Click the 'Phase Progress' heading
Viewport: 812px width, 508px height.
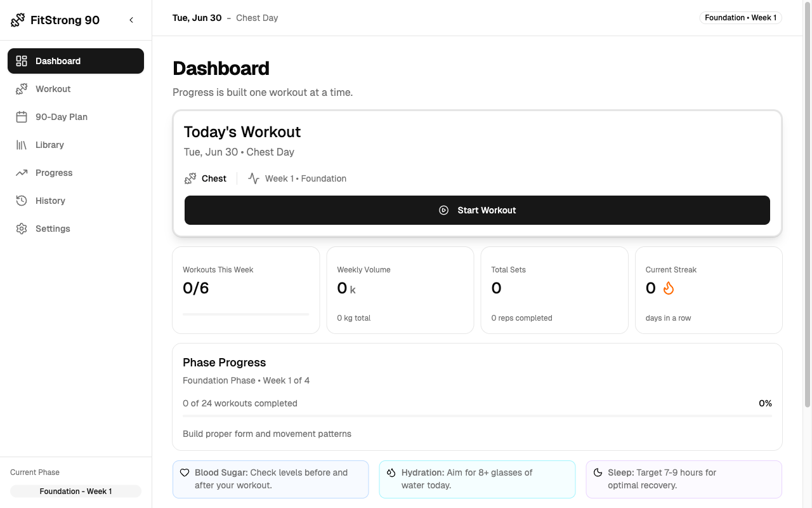pos(225,363)
